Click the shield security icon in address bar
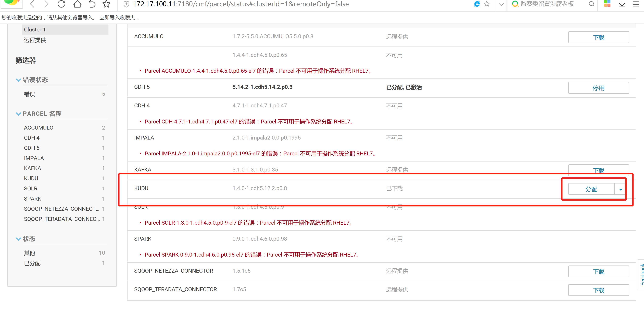 click(x=127, y=4)
